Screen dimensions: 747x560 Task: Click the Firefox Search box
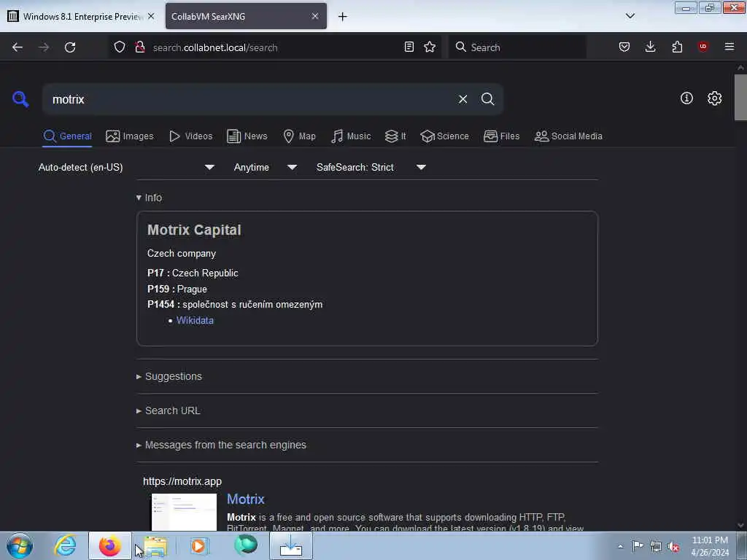click(x=517, y=47)
